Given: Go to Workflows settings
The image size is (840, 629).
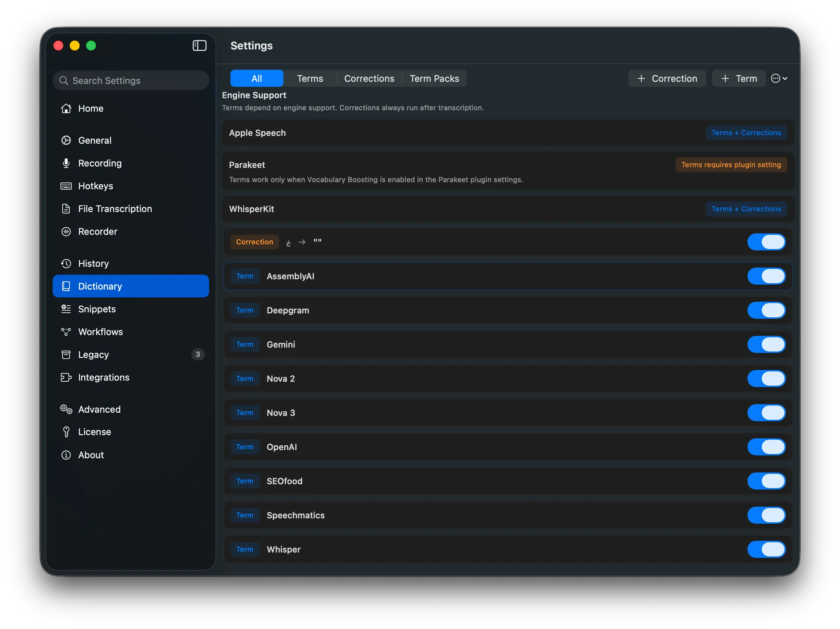Looking at the screenshot, I should coord(131,332).
